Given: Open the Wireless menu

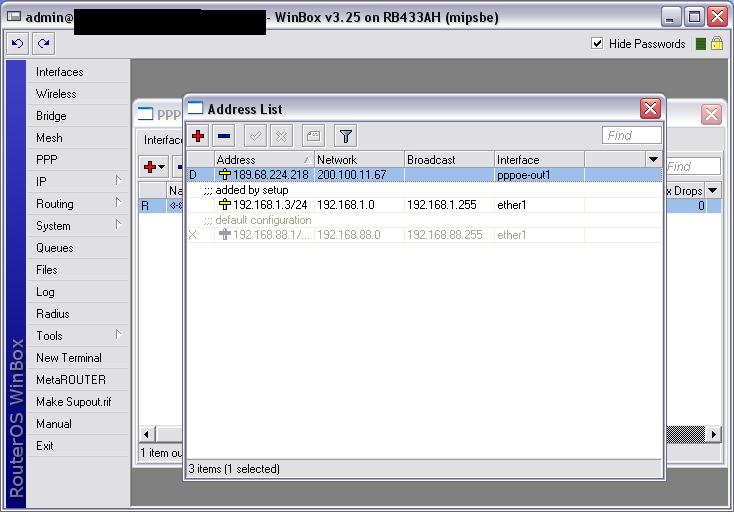Looking at the screenshot, I should tap(77, 94).
